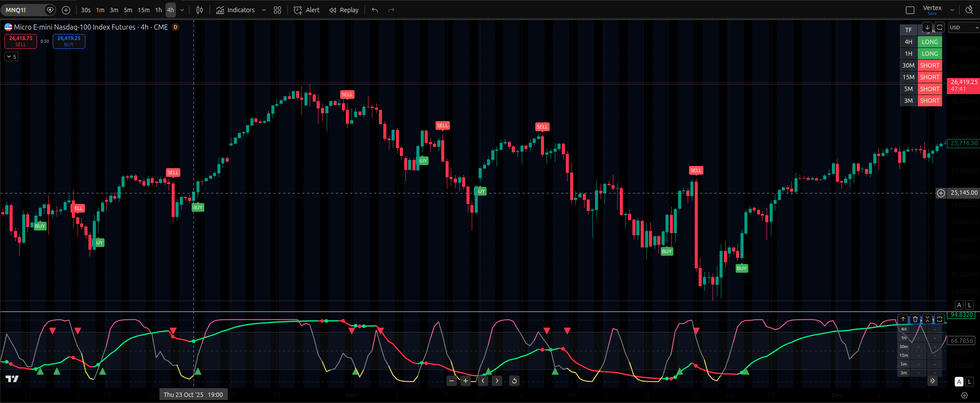Viewport: 980px width, 403px height.
Task: Open the quick search lightning icon
Action: point(969,10)
